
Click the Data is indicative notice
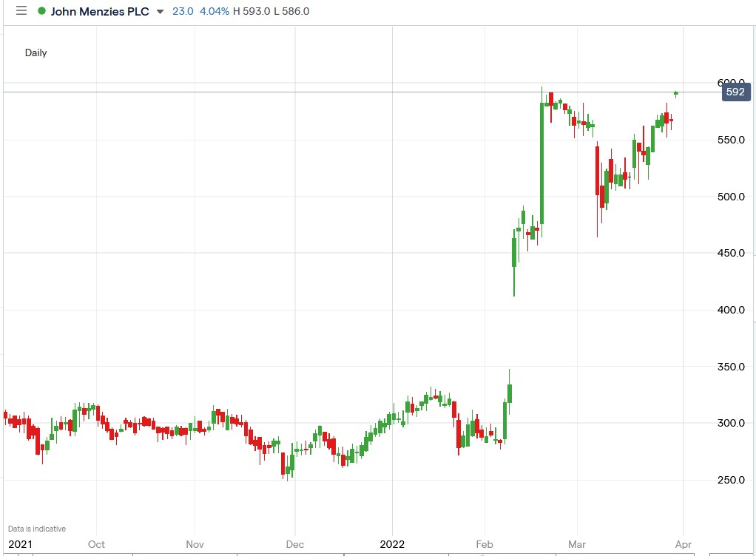click(x=36, y=528)
